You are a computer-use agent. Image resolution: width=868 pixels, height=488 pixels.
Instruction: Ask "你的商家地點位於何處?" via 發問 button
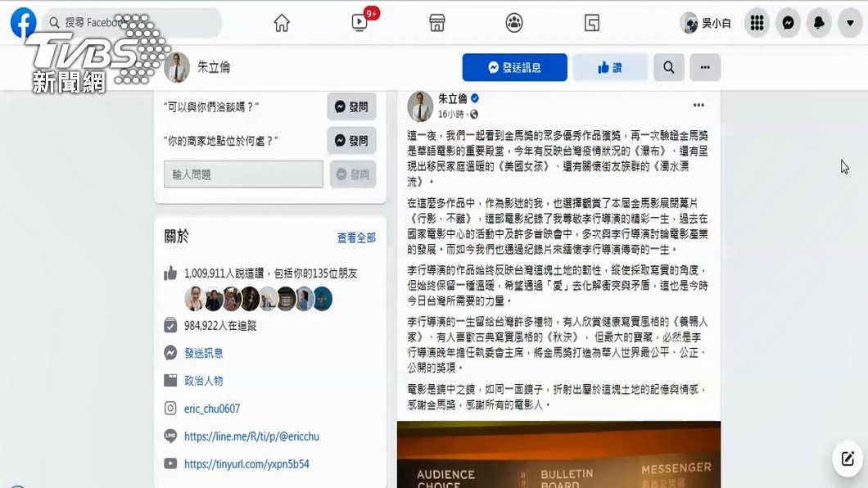pos(351,141)
